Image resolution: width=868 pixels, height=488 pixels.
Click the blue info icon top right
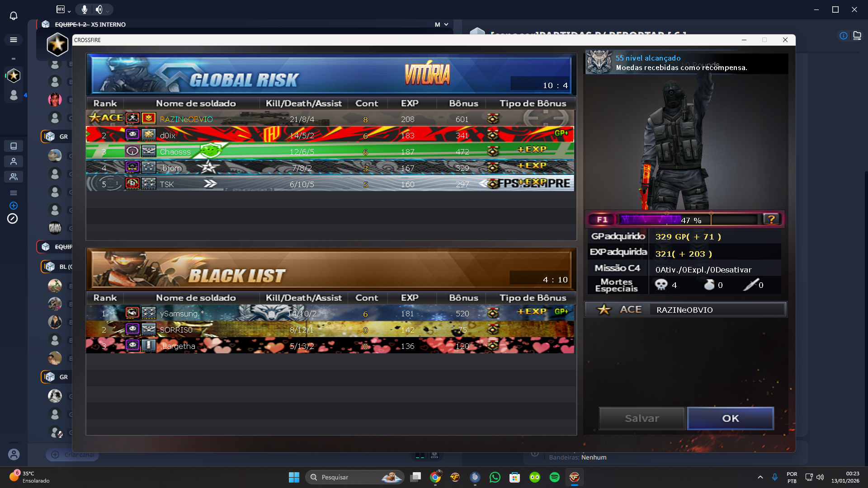(x=844, y=36)
